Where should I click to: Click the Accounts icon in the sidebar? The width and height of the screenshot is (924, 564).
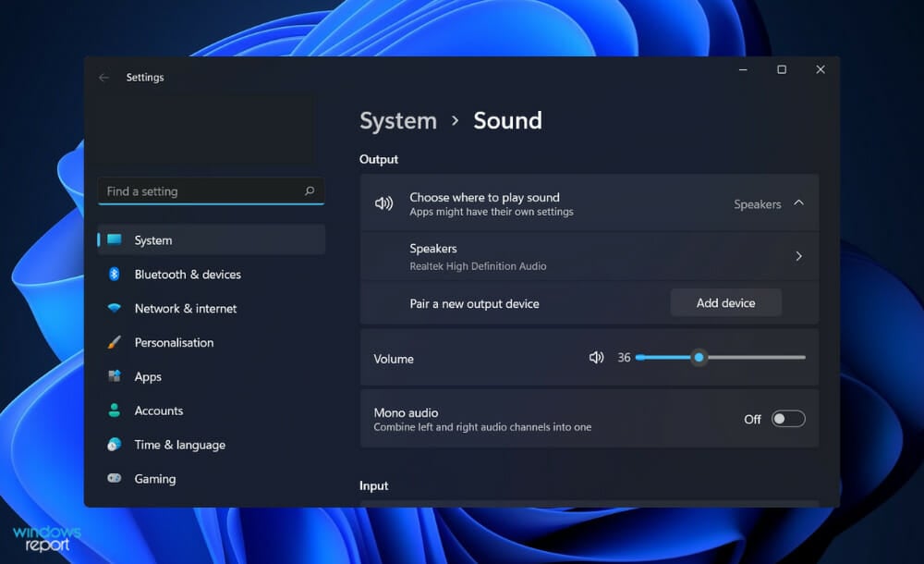tap(115, 411)
